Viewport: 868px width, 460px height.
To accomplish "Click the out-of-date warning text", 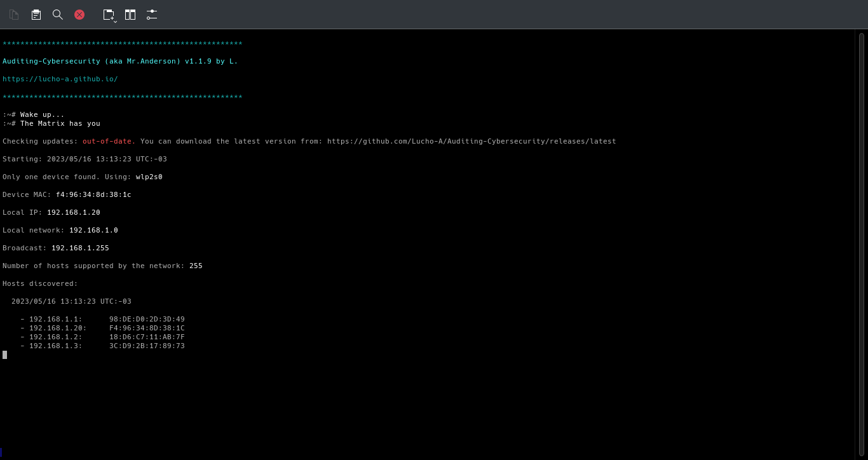I will coord(107,141).
